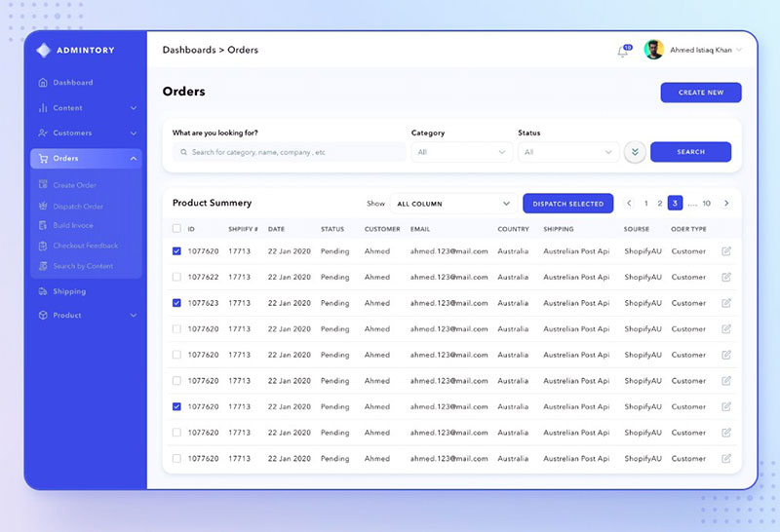Image resolution: width=780 pixels, height=532 pixels.
Task: Check the checkbox for order 1077622
Action: 176,277
